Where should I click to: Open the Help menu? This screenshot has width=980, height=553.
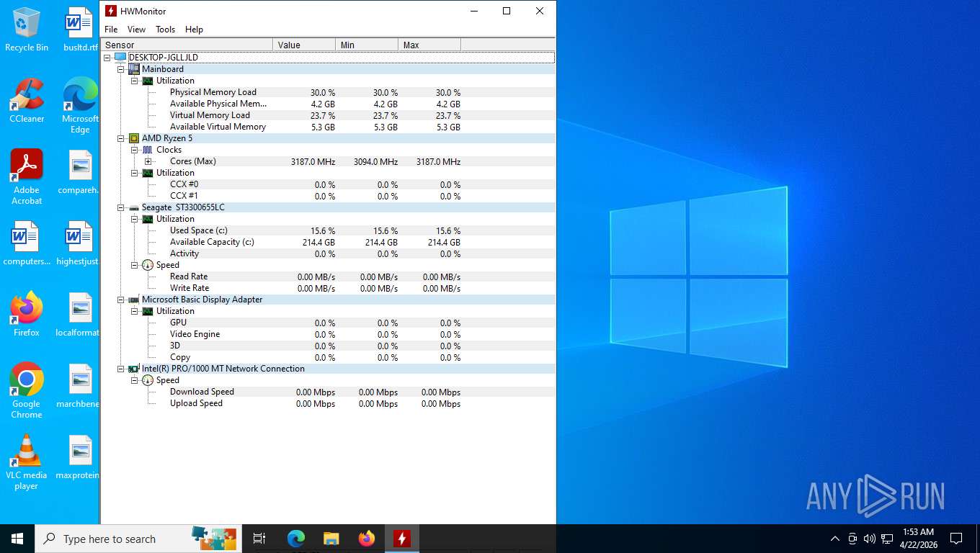194,30
